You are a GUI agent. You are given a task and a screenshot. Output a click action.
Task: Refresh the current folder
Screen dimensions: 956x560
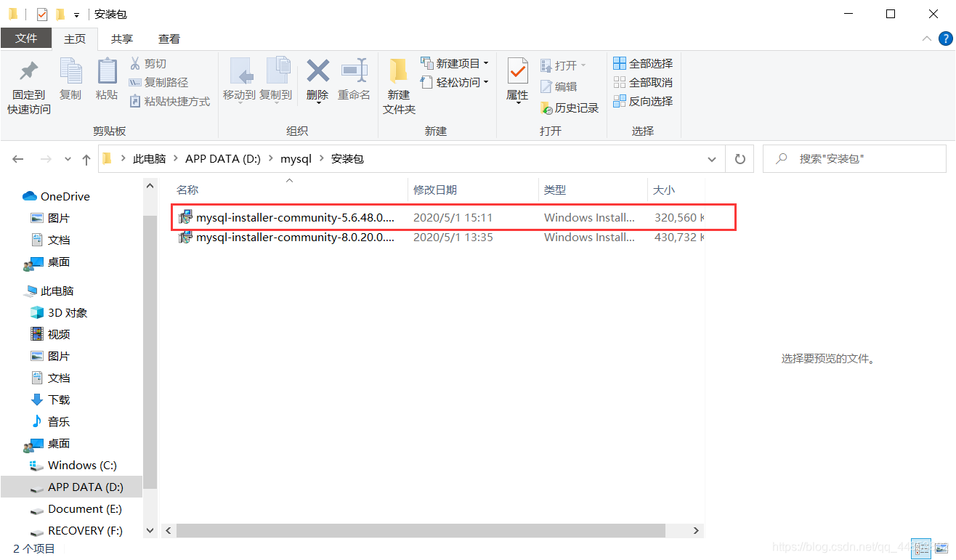tap(740, 159)
